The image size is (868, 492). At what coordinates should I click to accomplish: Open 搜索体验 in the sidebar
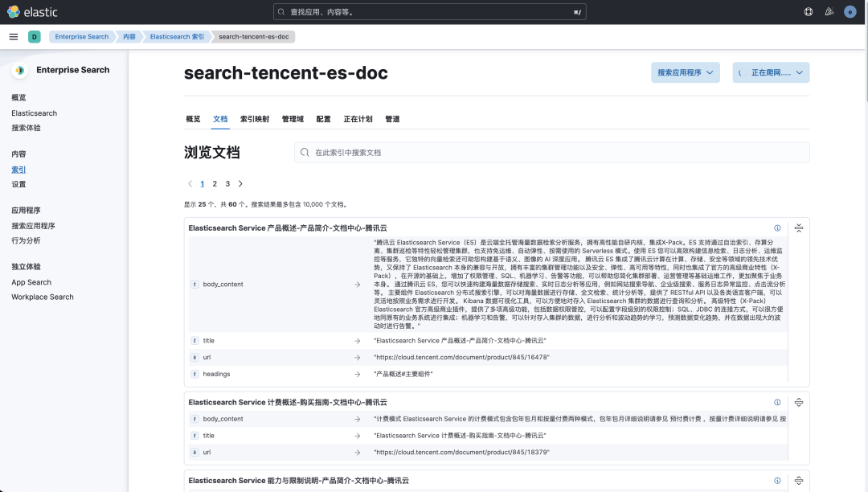[26, 128]
